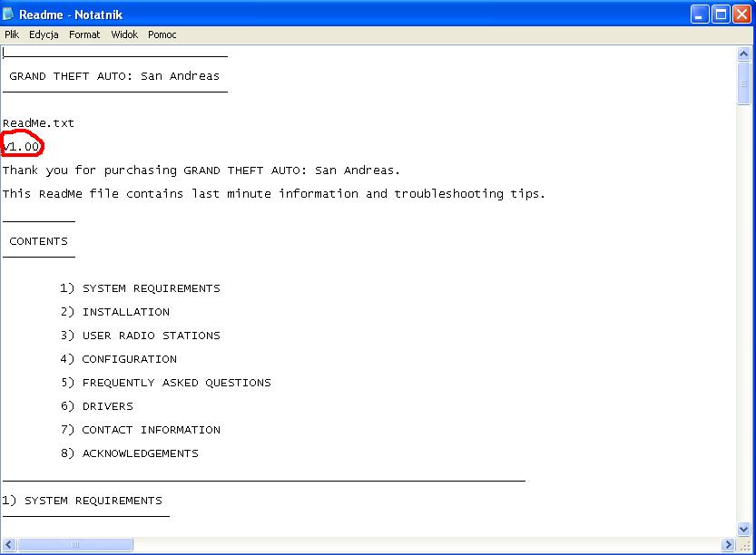The height and width of the screenshot is (555, 756).
Task: Click the horizontal scrollbar right arrow
Action: coord(728,545)
